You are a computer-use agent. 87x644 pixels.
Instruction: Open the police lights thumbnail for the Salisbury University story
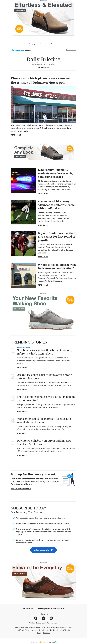click(23, 180)
